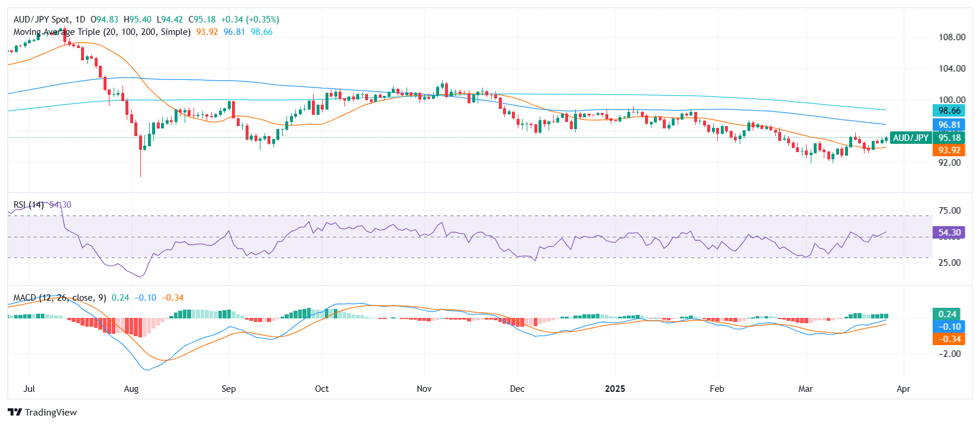Click the orange 93.92 moving average tag
Image resolution: width=980 pixels, height=425 pixels.
[949, 150]
